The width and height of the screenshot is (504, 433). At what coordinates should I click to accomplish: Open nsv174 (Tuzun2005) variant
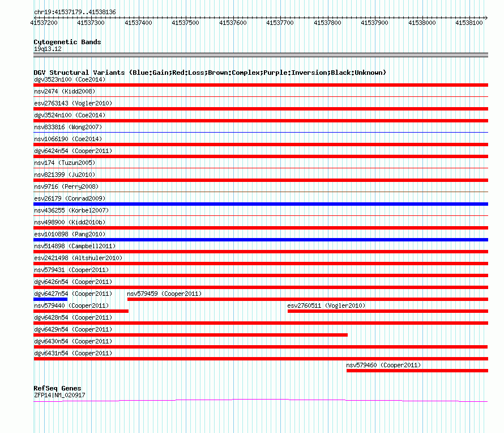[x=65, y=163]
